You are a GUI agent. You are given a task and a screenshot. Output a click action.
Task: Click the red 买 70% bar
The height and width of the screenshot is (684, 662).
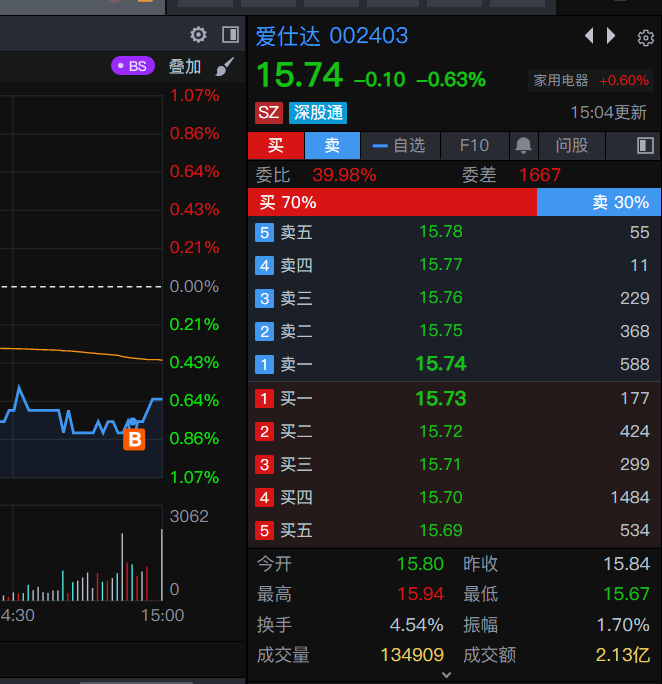click(392, 202)
